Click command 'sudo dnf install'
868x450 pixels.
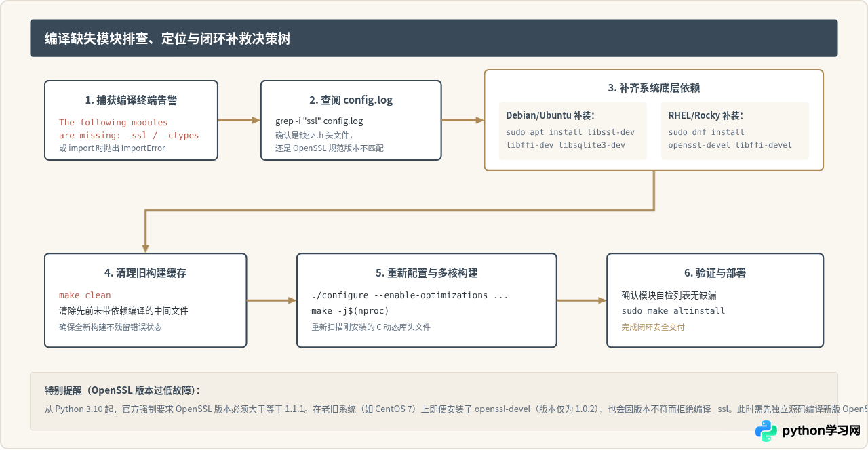(706, 132)
